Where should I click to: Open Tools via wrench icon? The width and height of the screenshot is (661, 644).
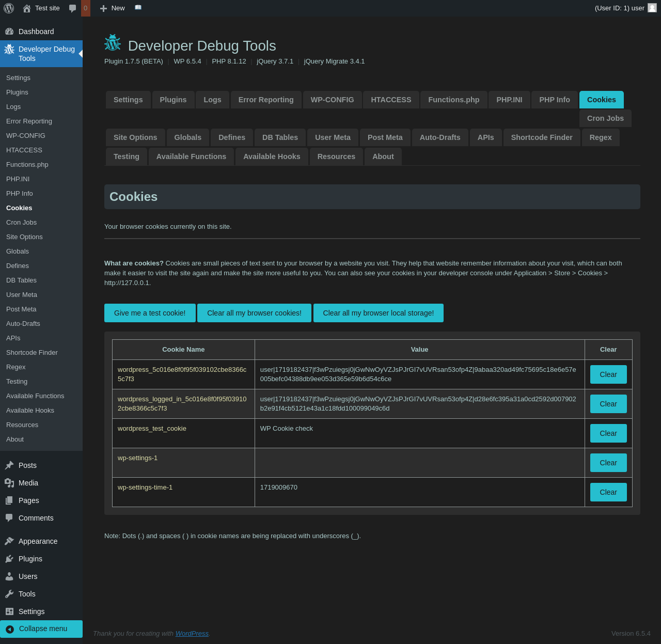click(9, 594)
